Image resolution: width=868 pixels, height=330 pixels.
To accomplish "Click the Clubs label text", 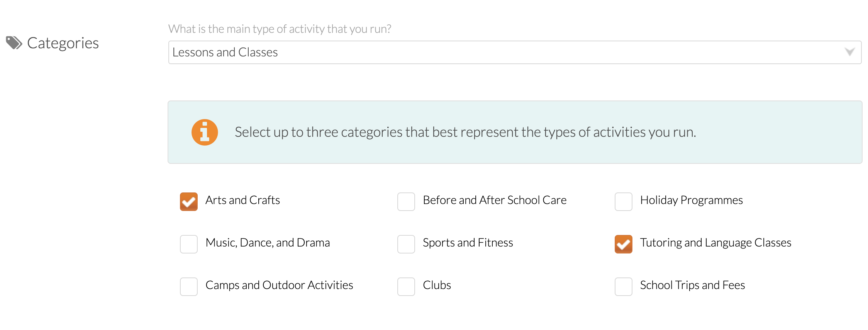I will click(x=437, y=285).
